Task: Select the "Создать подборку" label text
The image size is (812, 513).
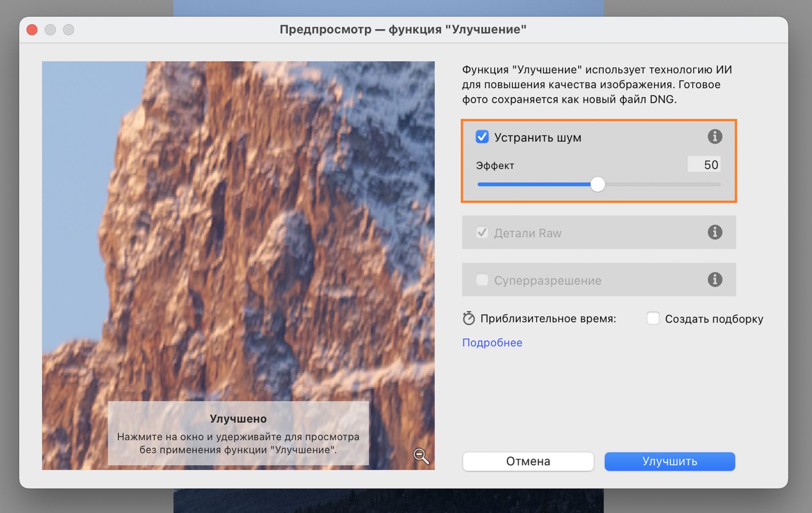Action: [x=714, y=318]
